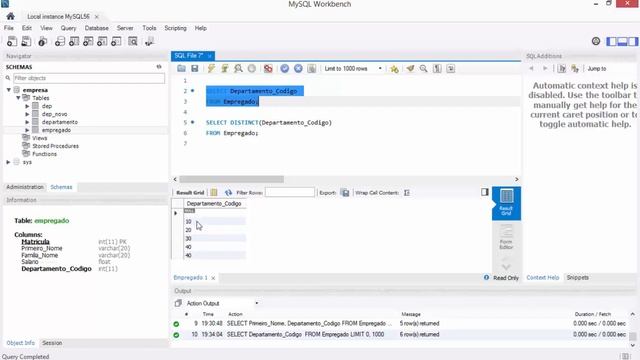Expand the empregado table node
This screenshot has height=360, width=640.
tap(27, 130)
